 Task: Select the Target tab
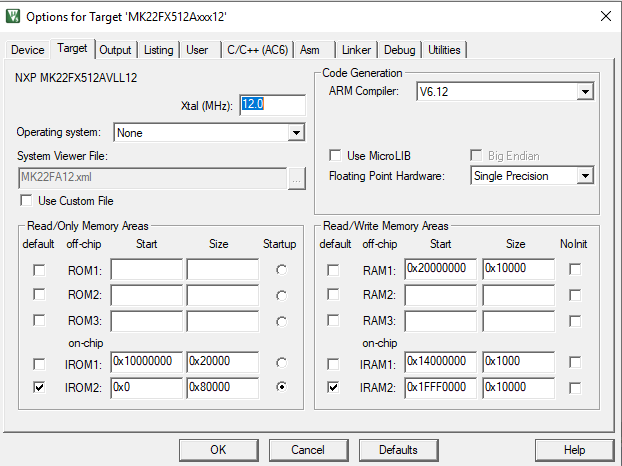(72, 48)
